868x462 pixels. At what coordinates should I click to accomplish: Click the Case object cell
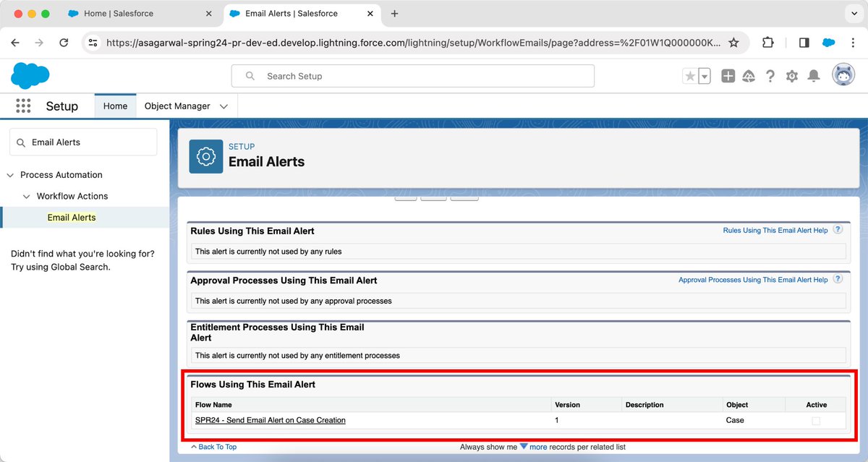click(x=735, y=420)
